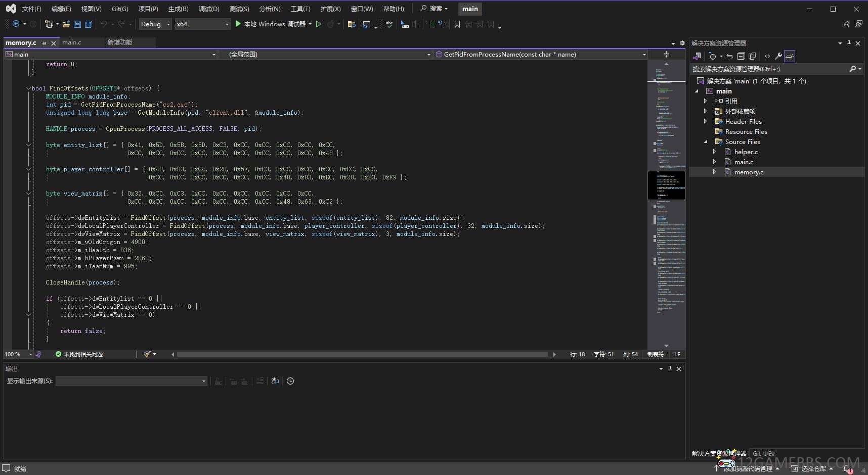Image resolution: width=868 pixels, height=475 pixels.
Task: Click pending changes filter clock icon
Action: click(712, 56)
